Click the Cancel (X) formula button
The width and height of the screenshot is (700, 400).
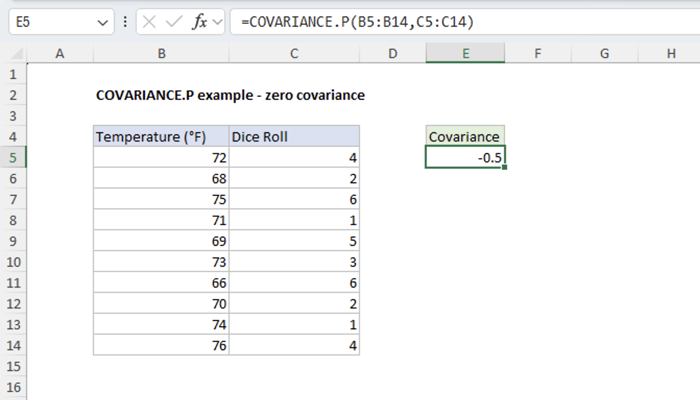tap(149, 21)
